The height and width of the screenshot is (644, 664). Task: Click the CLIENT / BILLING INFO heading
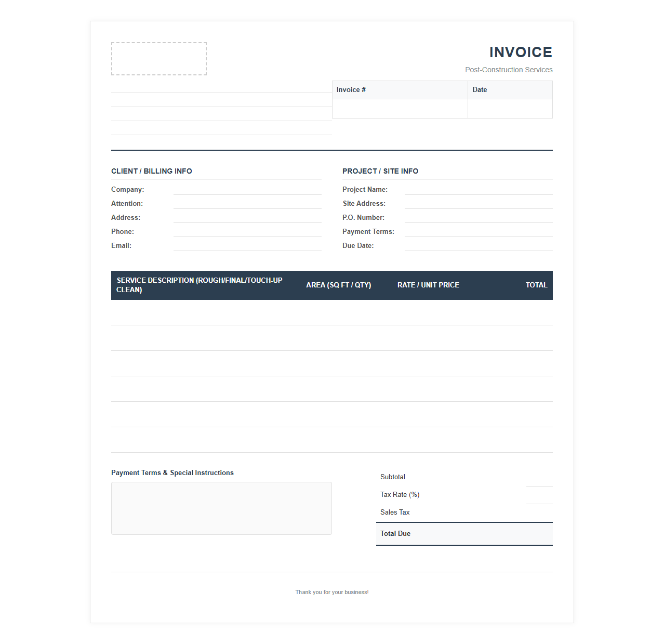(152, 171)
